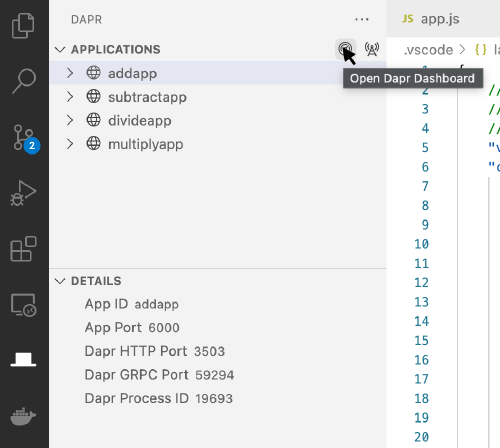Expand the subtractapp tree node
Image resolution: width=500 pixels, height=448 pixels.
70,97
